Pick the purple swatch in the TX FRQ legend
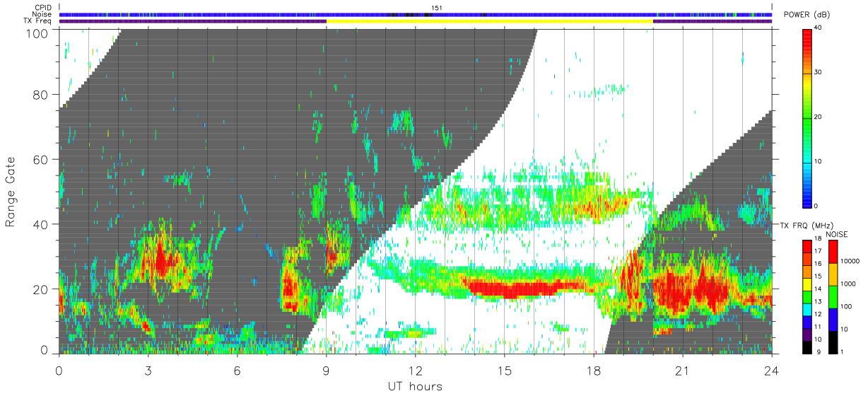 coord(807,334)
